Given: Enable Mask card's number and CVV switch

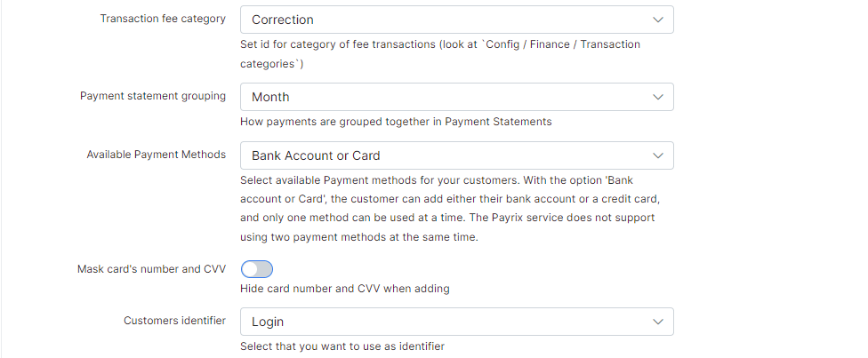Looking at the screenshot, I should pyautogui.click(x=256, y=269).
